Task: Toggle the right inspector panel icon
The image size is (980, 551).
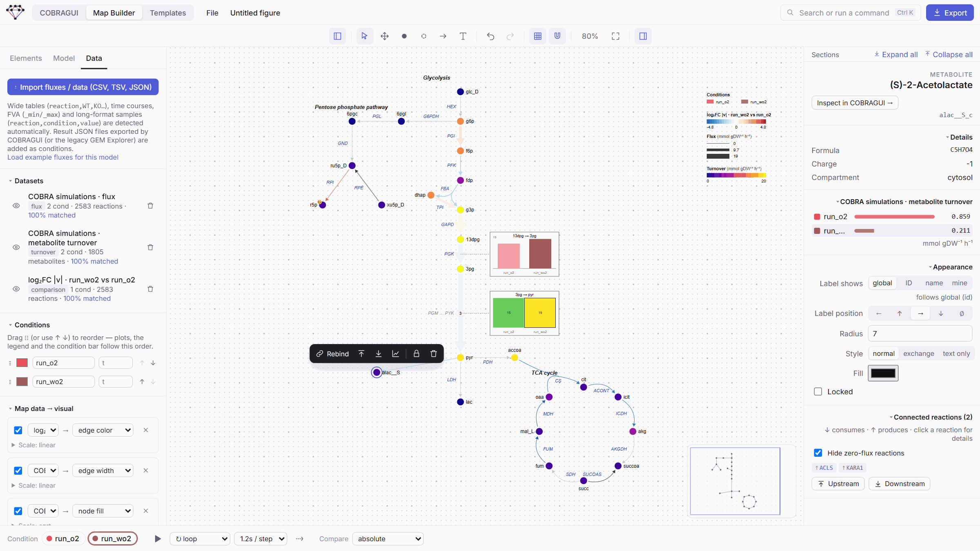Action: click(x=643, y=36)
